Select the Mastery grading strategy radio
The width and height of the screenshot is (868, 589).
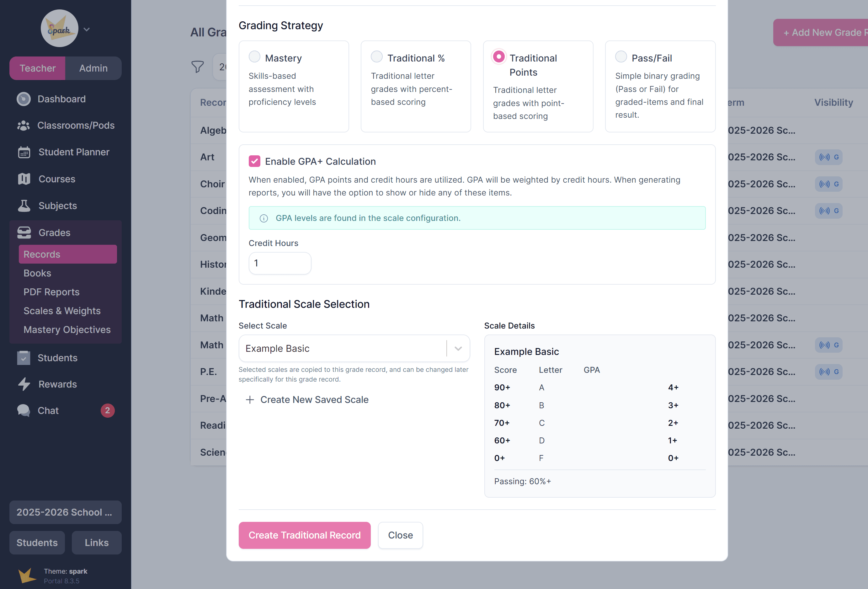[254, 57]
